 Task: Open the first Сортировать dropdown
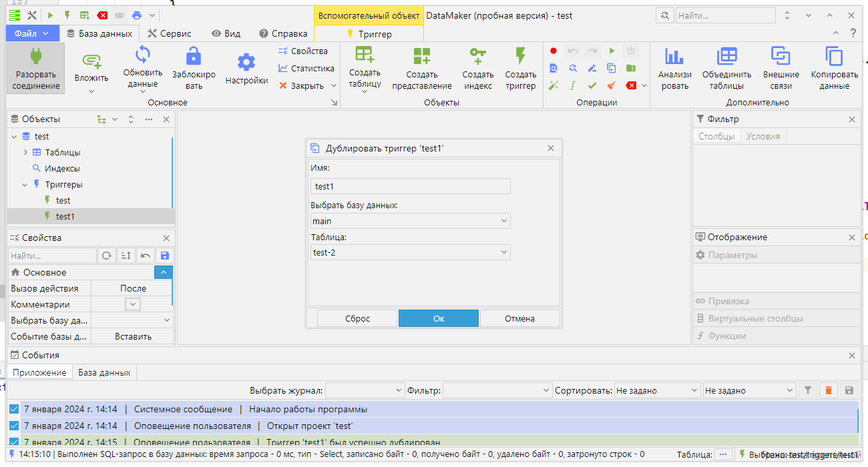pos(657,390)
